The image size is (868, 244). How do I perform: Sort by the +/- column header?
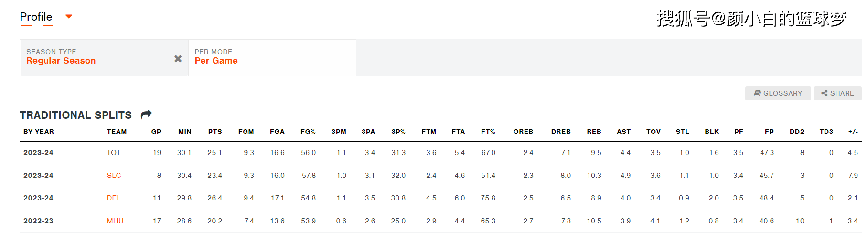click(x=853, y=132)
